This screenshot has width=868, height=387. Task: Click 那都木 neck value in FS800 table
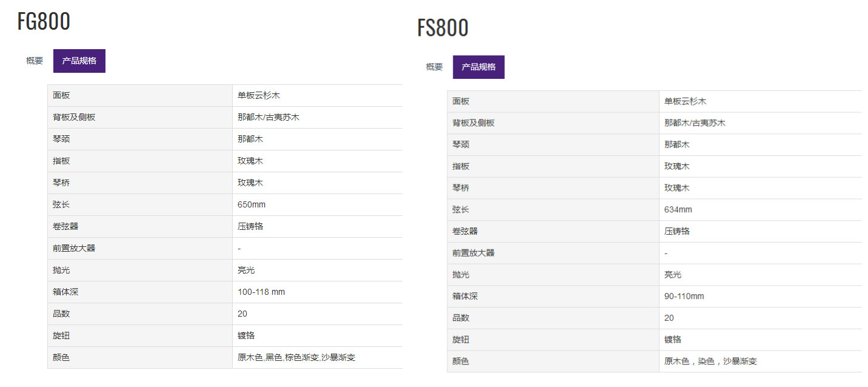(x=677, y=144)
